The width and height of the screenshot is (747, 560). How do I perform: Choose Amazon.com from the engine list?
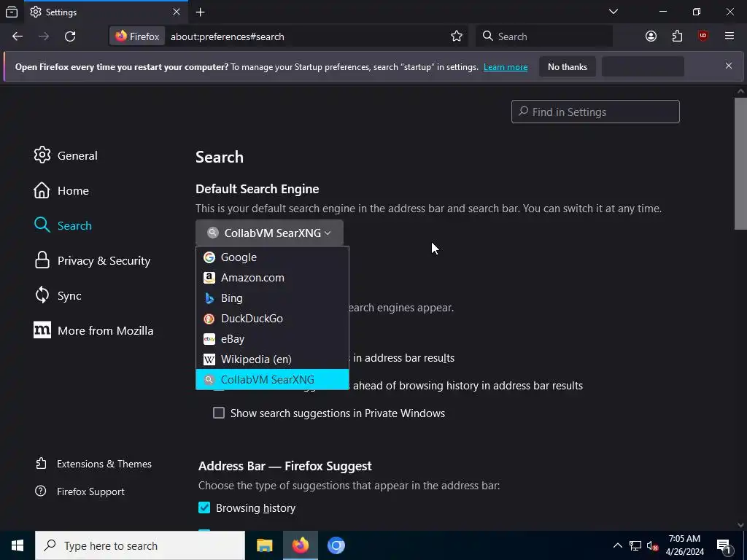[x=273, y=278]
